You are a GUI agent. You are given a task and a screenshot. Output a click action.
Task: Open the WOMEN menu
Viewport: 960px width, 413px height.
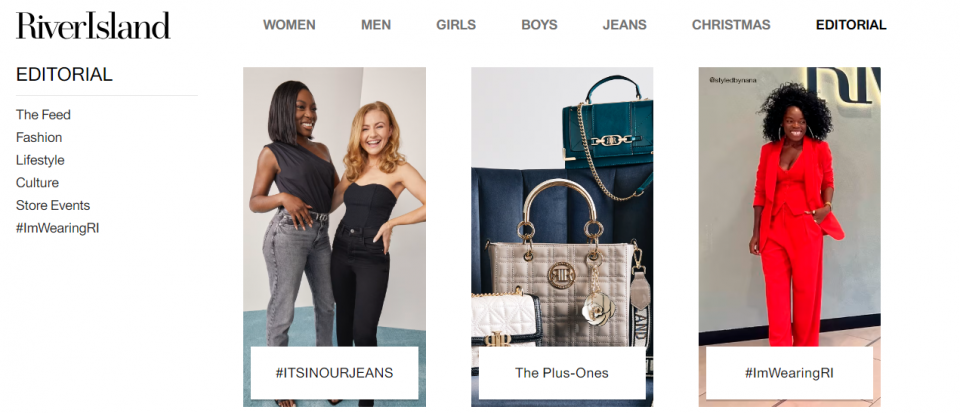coord(289,25)
